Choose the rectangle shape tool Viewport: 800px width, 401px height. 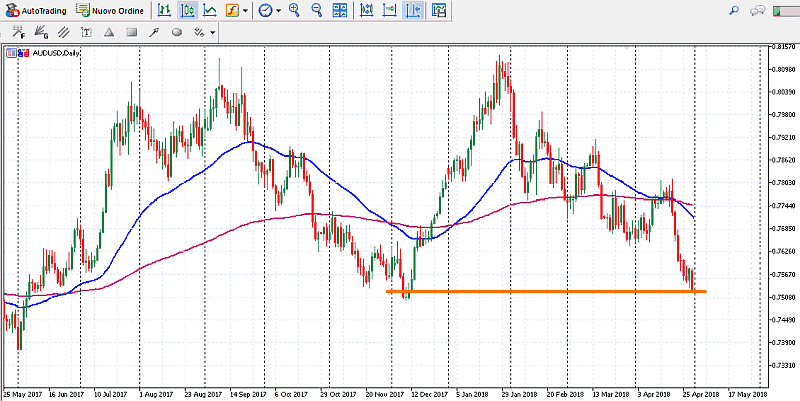(129, 31)
